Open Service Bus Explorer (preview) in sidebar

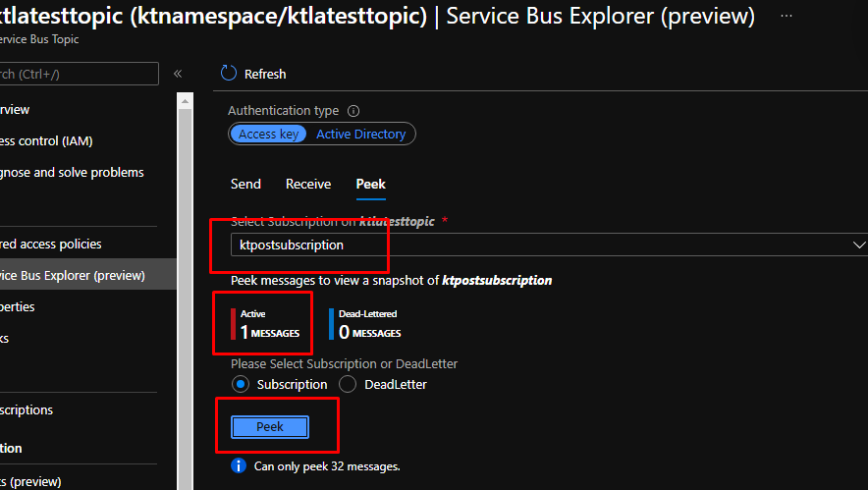point(74,275)
